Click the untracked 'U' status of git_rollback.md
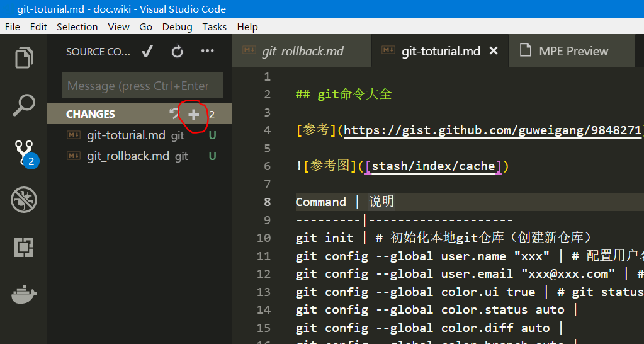 [212, 156]
